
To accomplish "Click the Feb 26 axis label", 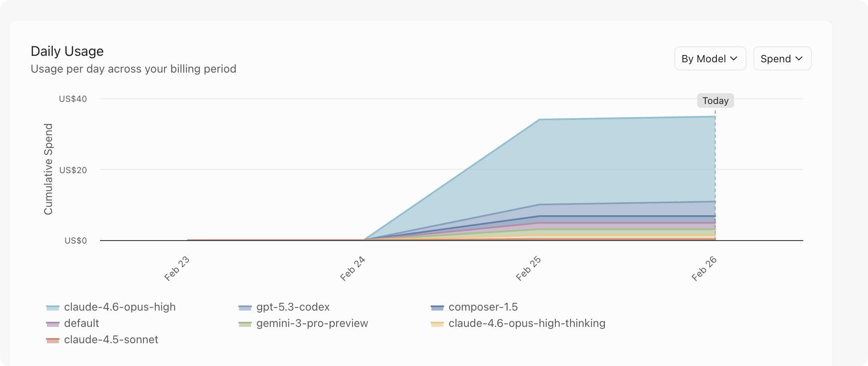I will [704, 268].
